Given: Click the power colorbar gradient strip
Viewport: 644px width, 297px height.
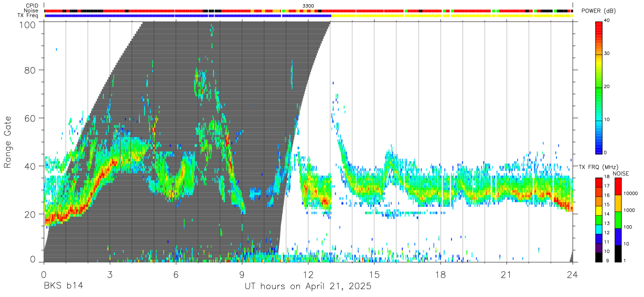Looking at the screenshot, I should (x=599, y=87).
